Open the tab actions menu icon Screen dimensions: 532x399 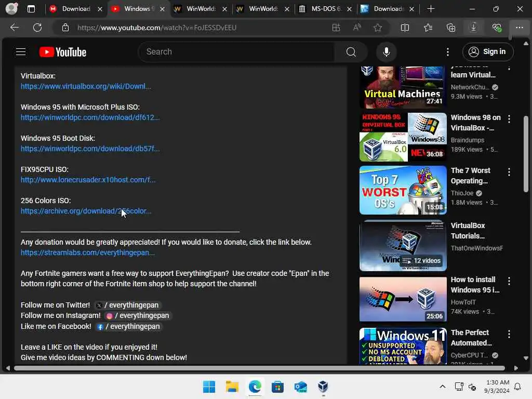pyautogui.click(x=31, y=9)
